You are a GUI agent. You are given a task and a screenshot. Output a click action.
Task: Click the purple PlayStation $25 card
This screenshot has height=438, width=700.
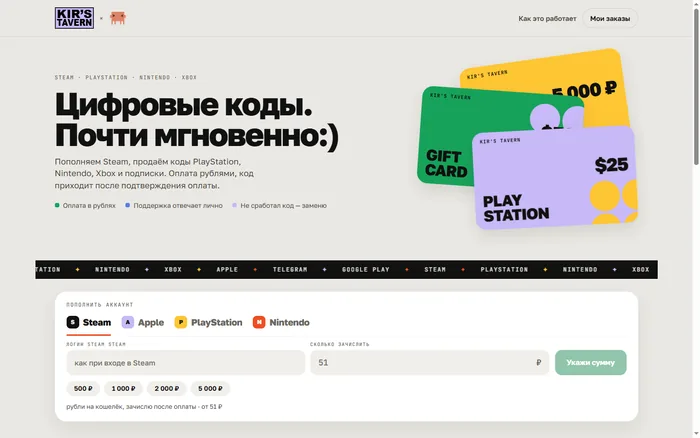tap(555, 179)
